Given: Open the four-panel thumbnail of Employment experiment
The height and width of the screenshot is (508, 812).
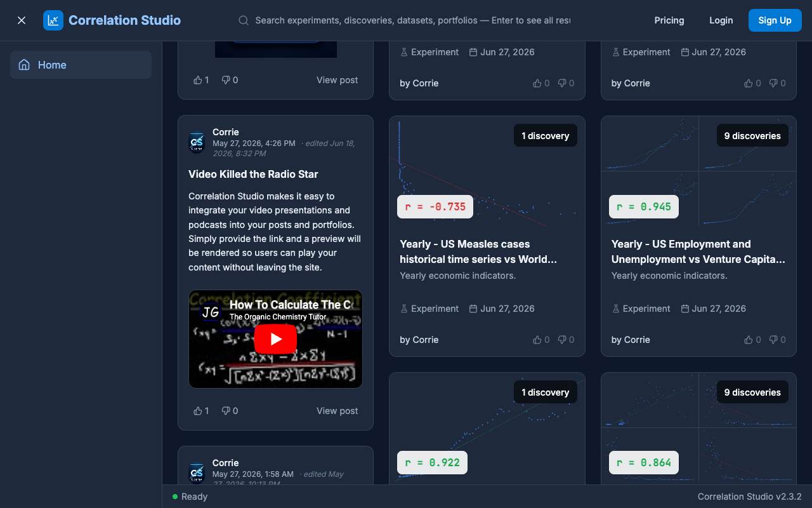Looking at the screenshot, I should pos(698,171).
